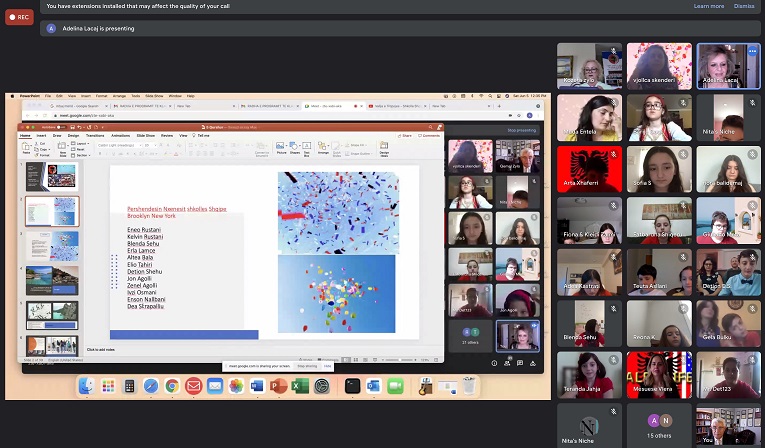
Task: Dismiss the extensions warning banner
Action: (x=744, y=6)
